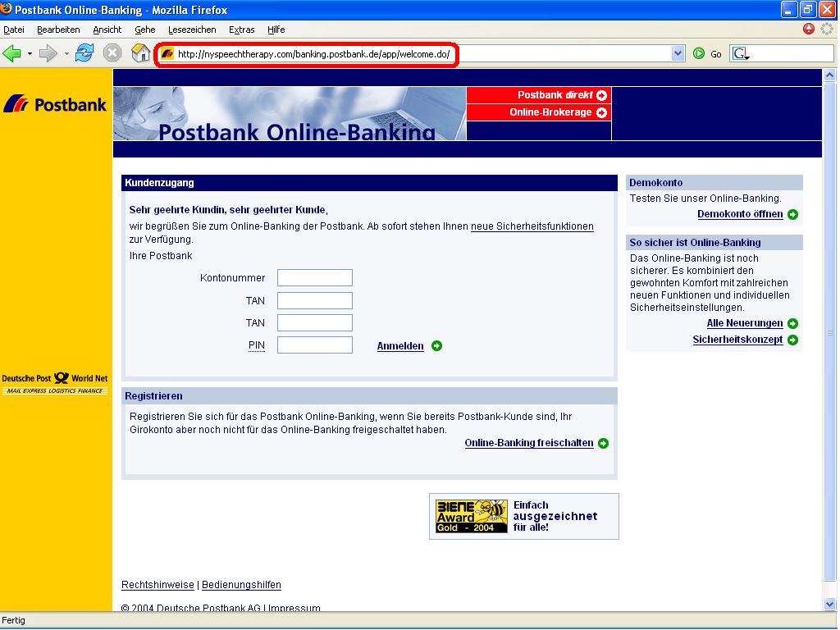Image resolution: width=840 pixels, height=630 pixels.
Task: Click the green Go button icon
Action: [x=699, y=53]
